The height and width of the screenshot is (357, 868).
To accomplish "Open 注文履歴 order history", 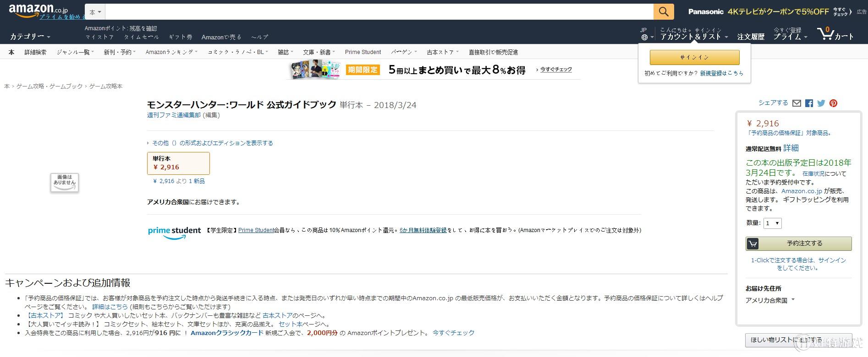I will pos(751,37).
